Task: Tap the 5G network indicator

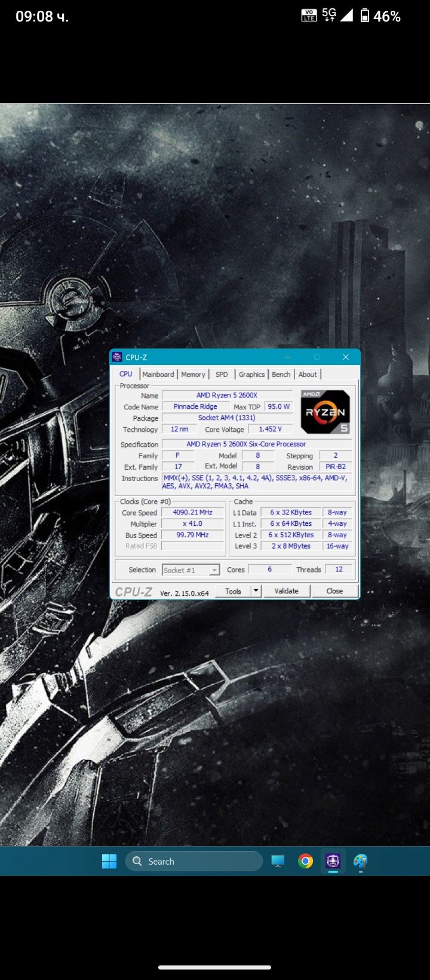Action: tap(329, 15)
